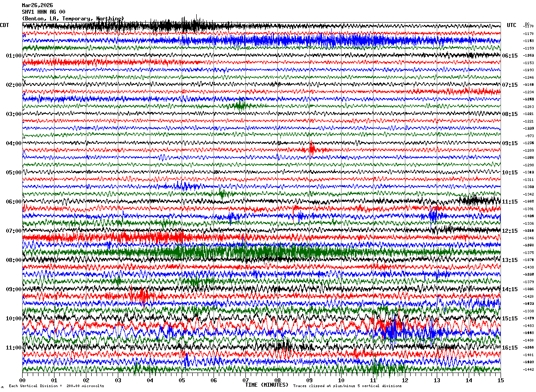Click the 10:00 CDT time label

(14, 319)
